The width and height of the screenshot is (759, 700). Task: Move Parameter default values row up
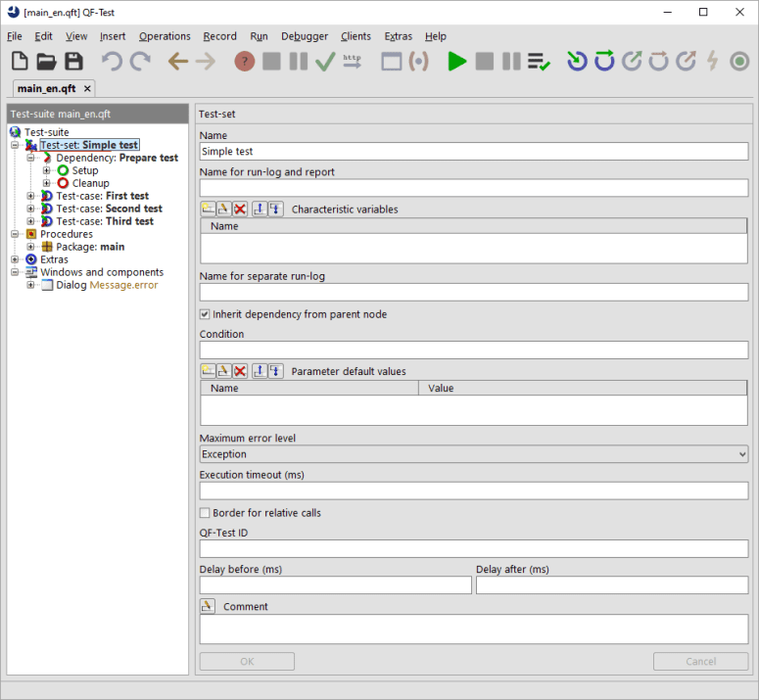pyautogui.click(x=260, y=371)
